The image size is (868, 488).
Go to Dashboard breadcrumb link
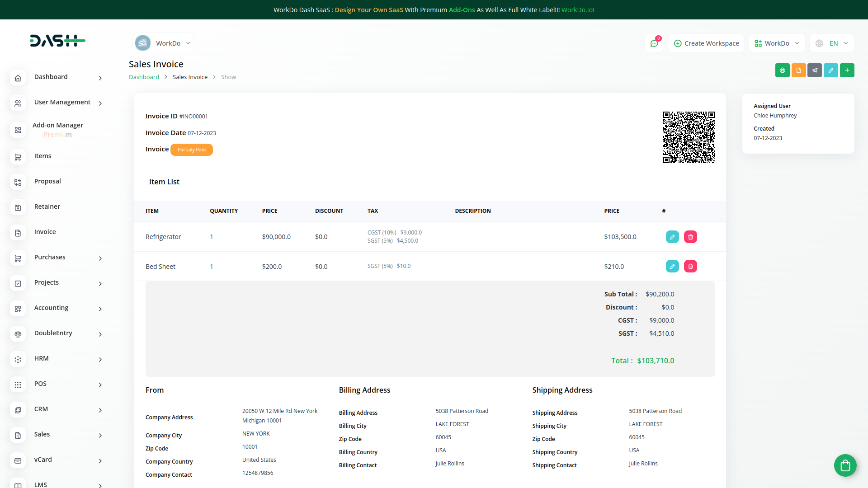coord(144,77)
